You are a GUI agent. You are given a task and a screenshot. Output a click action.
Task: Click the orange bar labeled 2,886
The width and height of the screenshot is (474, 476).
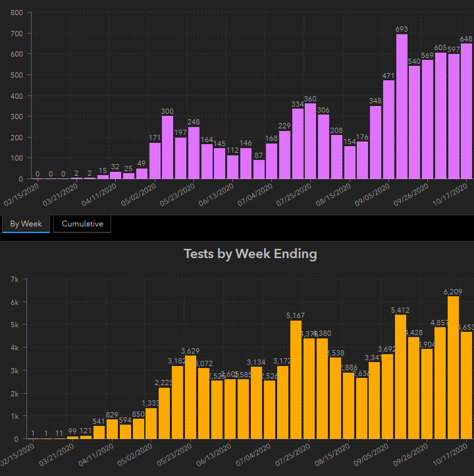[348, 406]
